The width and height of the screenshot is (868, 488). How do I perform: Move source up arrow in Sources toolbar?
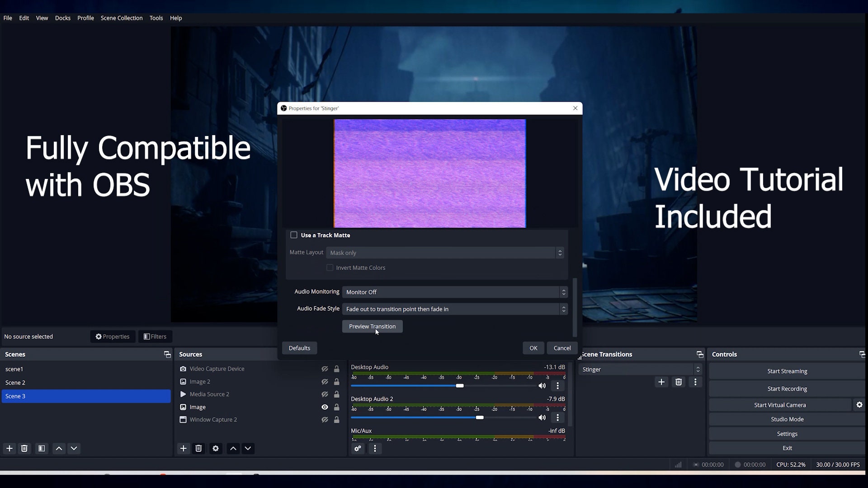[233, 448]
